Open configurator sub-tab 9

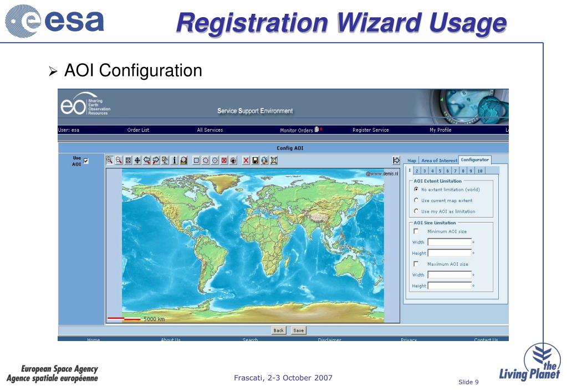tap(471, 171)
